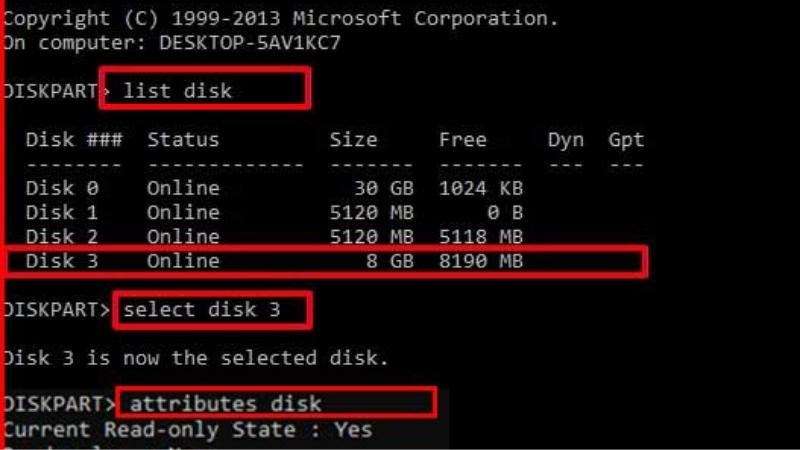The height and width of the screenshot is (450, 800).
Task: Click 'Disk 3 is now the selected disk' message
Action: pos(196,358)
